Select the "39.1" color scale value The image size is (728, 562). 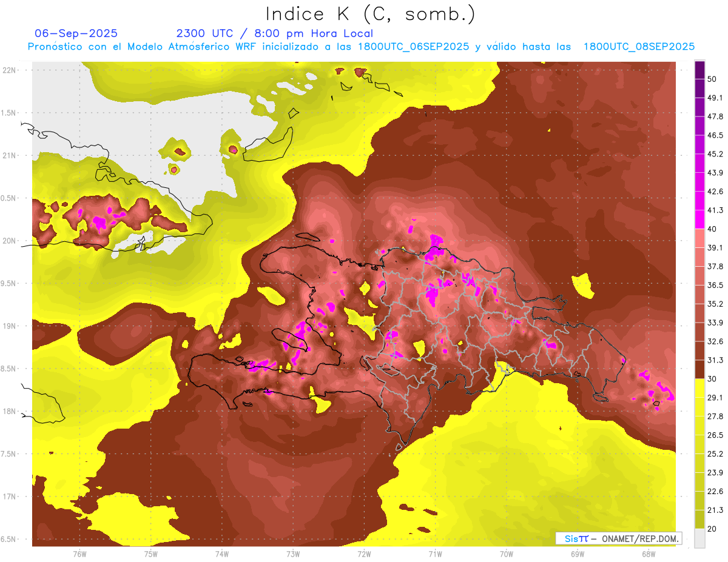pos(715,247)
